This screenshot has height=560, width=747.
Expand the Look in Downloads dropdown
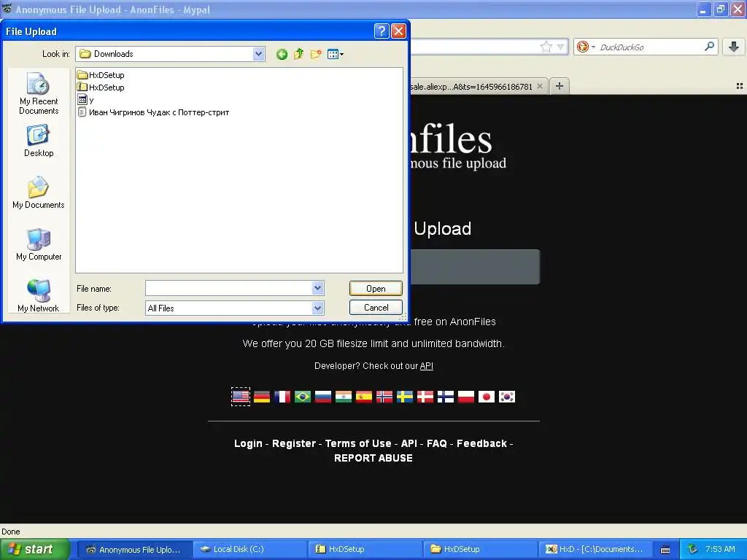point(258,54)
